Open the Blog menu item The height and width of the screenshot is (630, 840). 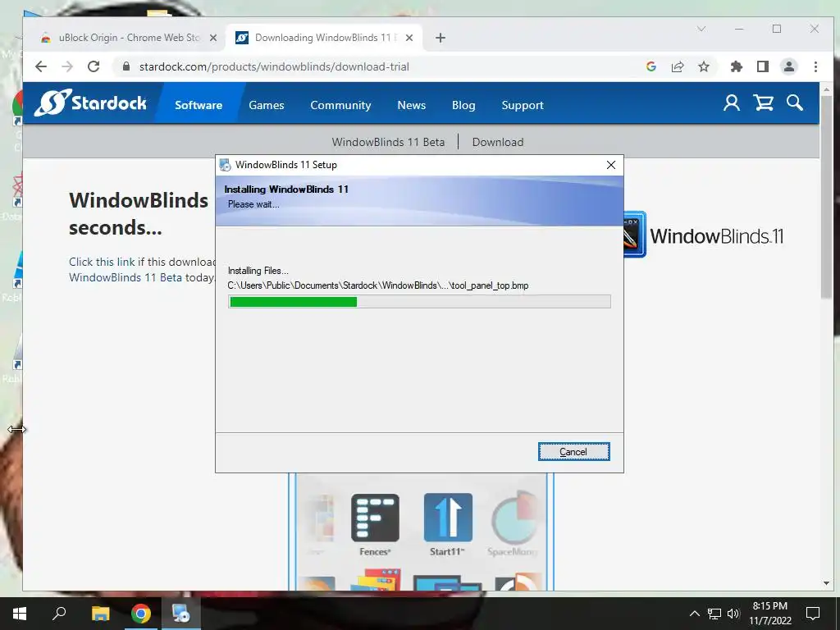click(x=463, y=105)
